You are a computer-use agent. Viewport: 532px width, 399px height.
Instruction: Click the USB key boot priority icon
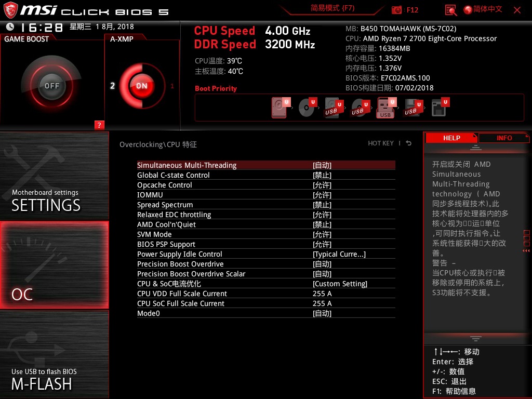point(387,108)
